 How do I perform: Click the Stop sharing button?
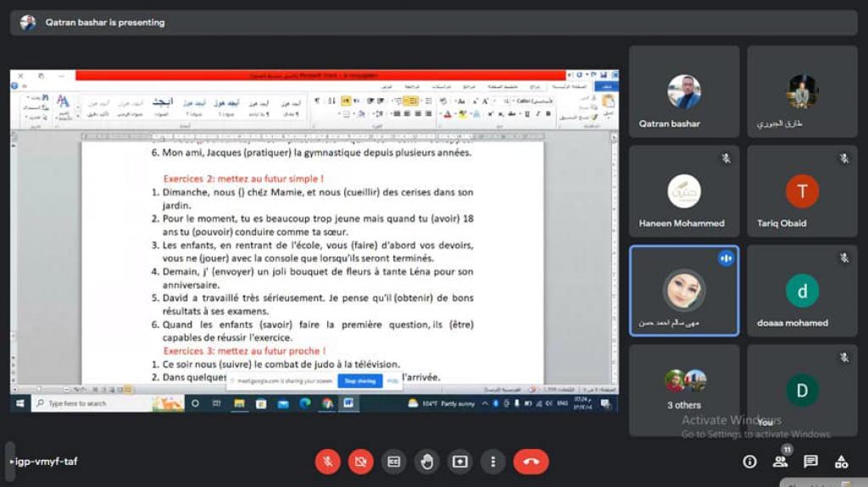361,381
